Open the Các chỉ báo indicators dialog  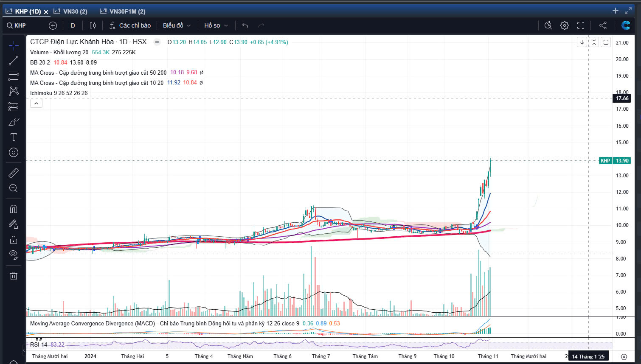(130, 25)
